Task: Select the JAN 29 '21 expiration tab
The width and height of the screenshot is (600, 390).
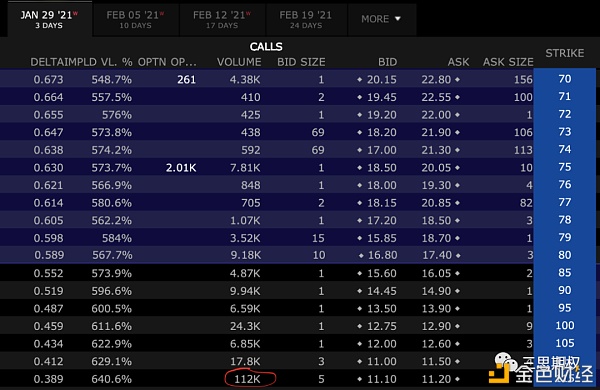Action: [x=49, y=19]
